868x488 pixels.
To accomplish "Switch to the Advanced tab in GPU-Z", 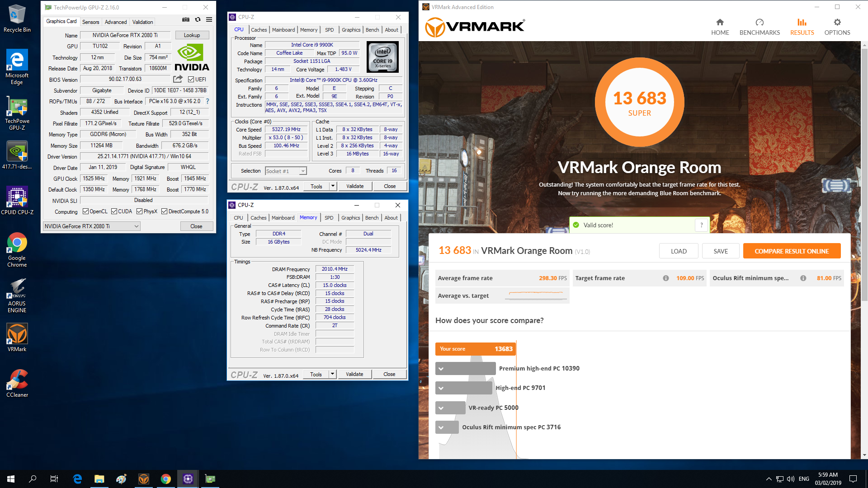I will (116, 22).
